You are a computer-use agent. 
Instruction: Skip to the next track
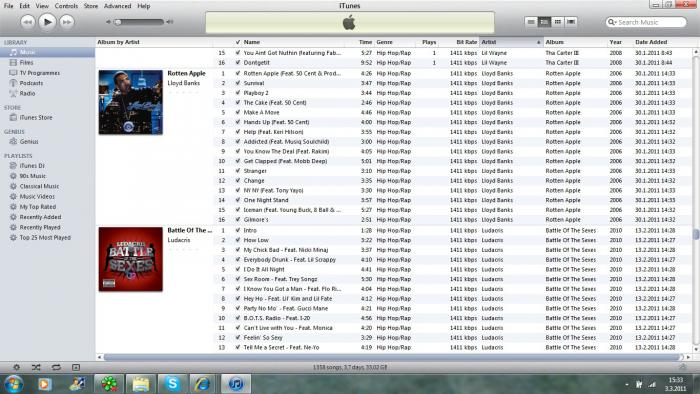[67, 22]
